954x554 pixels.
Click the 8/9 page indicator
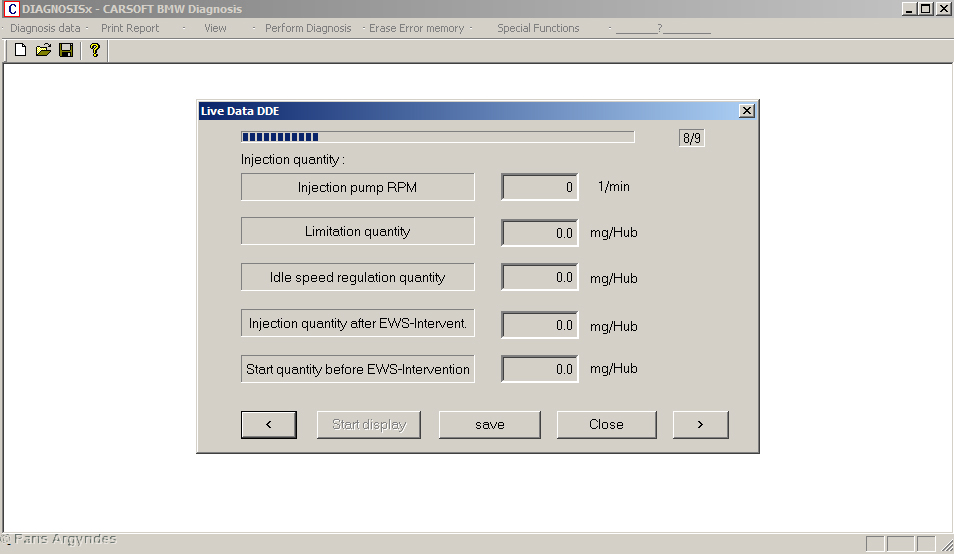point(692,138)
